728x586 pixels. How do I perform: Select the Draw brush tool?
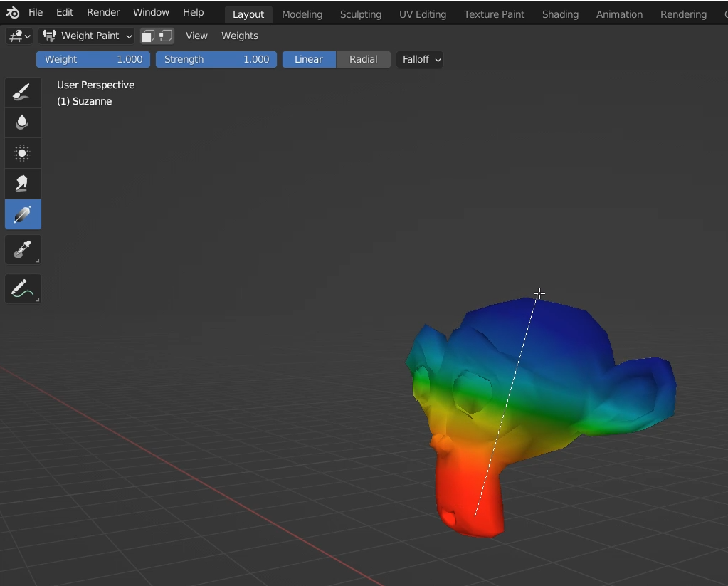(23, 92)
